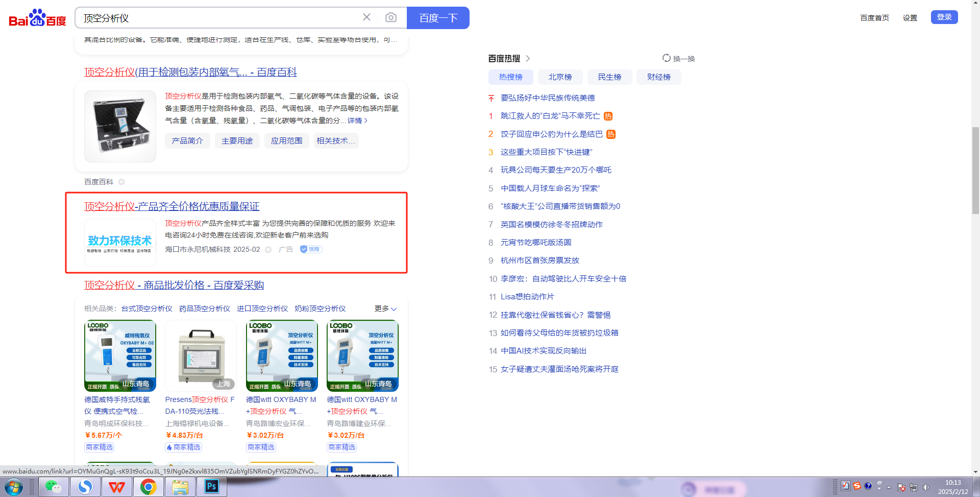Screen dimensions: 980x497
Task: Select the 民生榜 tab
Action: (x=609, y=77)
